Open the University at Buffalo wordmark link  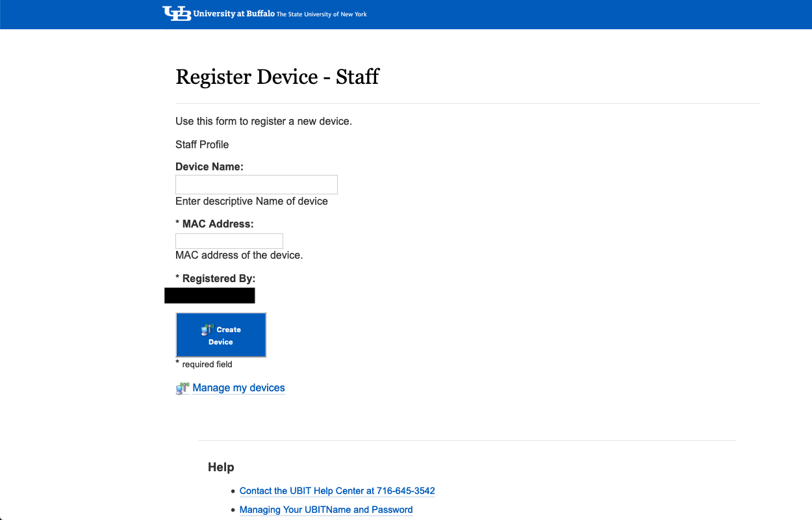234,14
